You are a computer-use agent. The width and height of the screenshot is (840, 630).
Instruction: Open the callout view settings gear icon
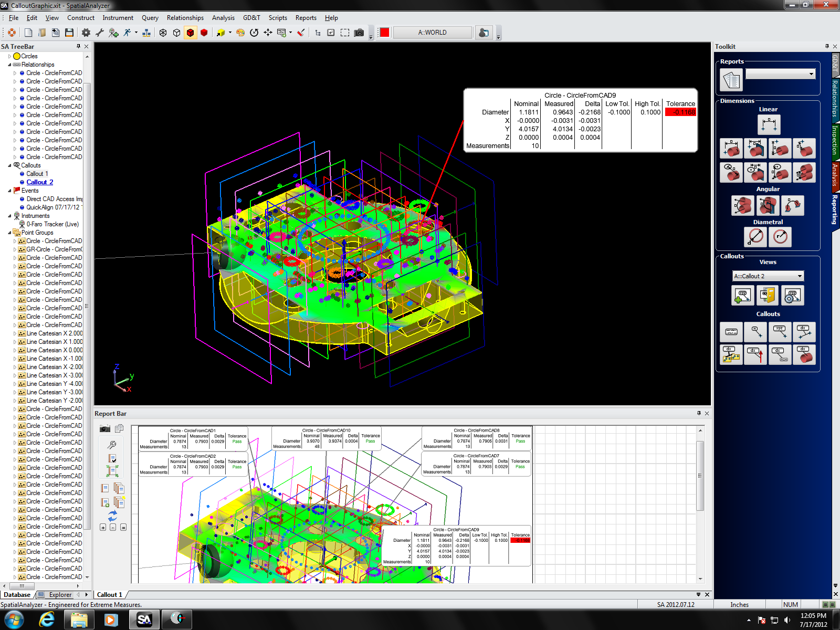click(792, 296)
